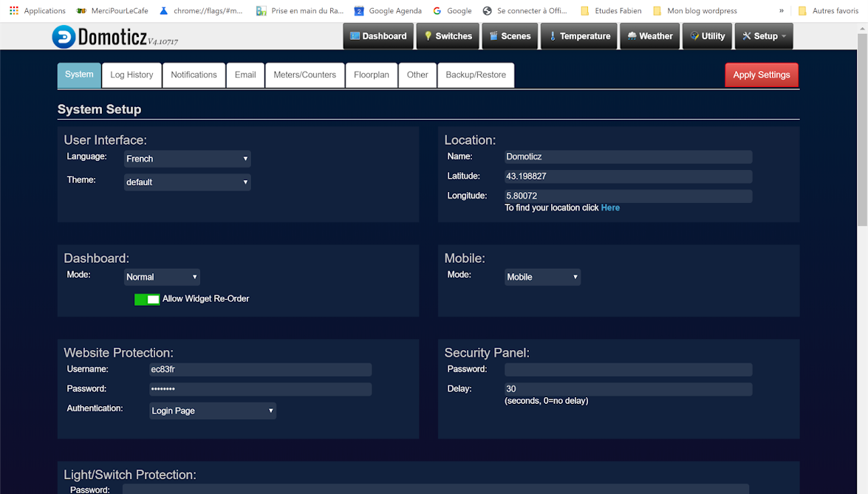Viewport: 868px width, 494px height.
Task: Click the Domoticz logo icon
Action: click(64, 37)
